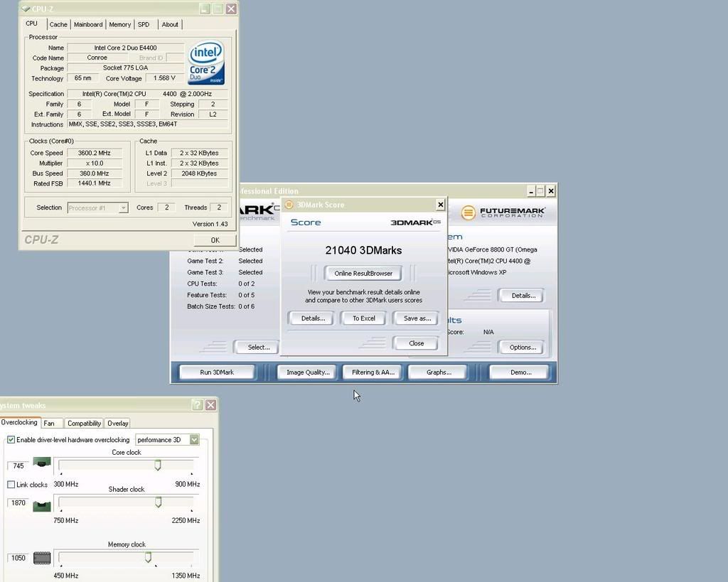
Task: Click the Rated FSB value 1440.1 MHz
Action: pos(95,183)
